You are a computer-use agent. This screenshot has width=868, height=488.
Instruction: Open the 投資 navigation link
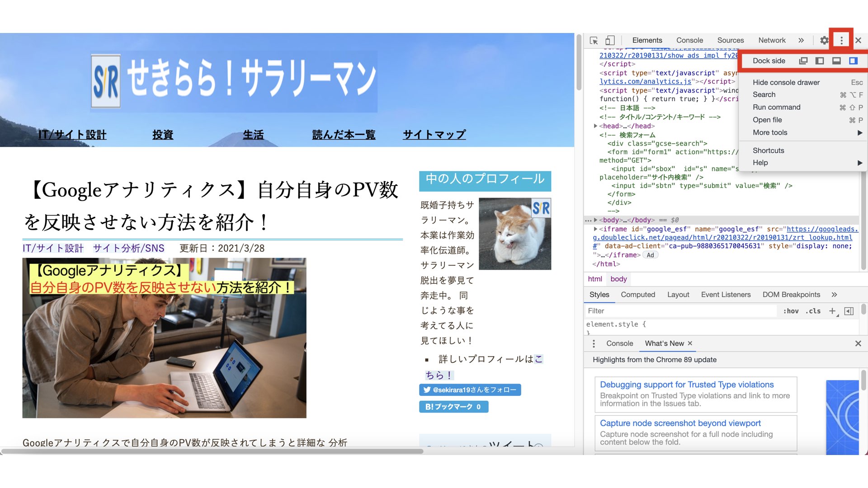point(163,135)
